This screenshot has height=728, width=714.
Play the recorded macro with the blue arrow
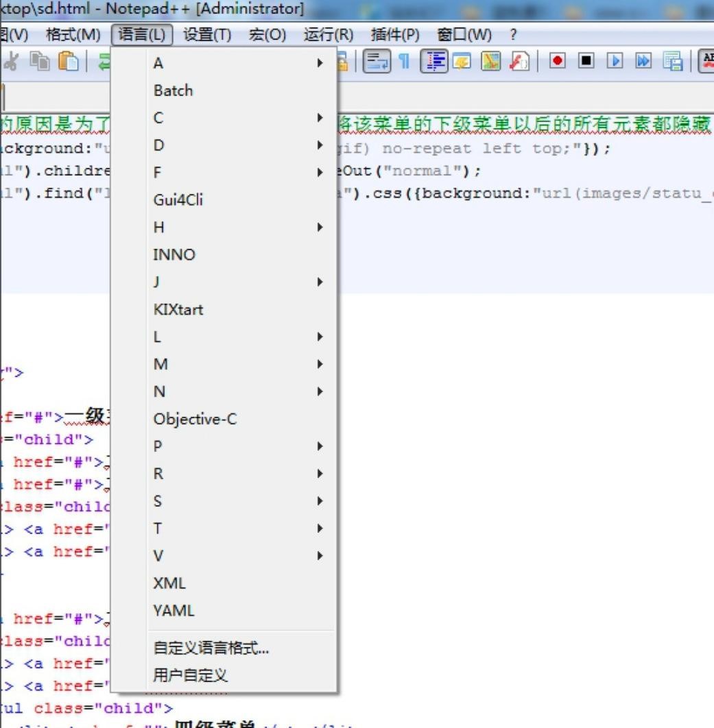pyautogui.click(x=615, y=62)
